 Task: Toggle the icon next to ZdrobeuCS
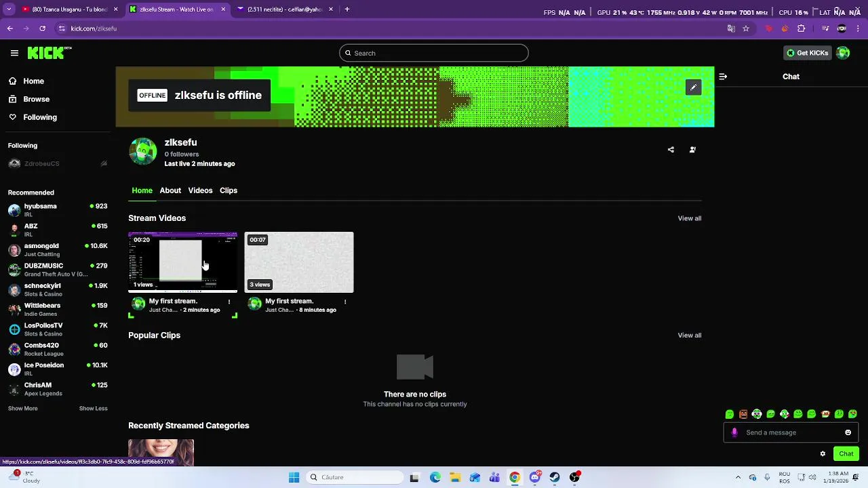(104, 163)
